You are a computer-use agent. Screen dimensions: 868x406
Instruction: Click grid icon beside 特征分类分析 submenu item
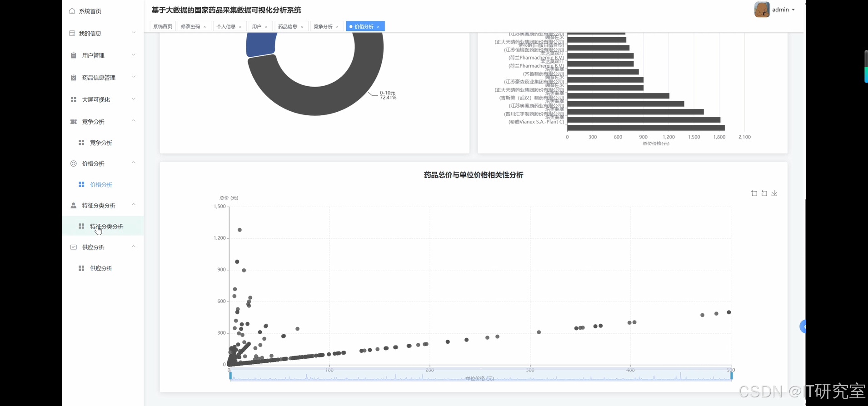click(x=81, y=226)
